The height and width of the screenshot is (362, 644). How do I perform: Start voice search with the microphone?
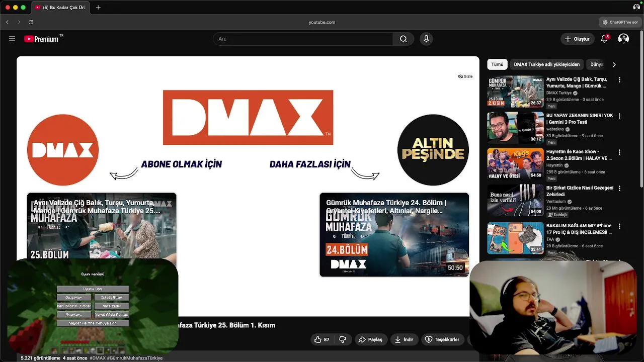[426, 39]
